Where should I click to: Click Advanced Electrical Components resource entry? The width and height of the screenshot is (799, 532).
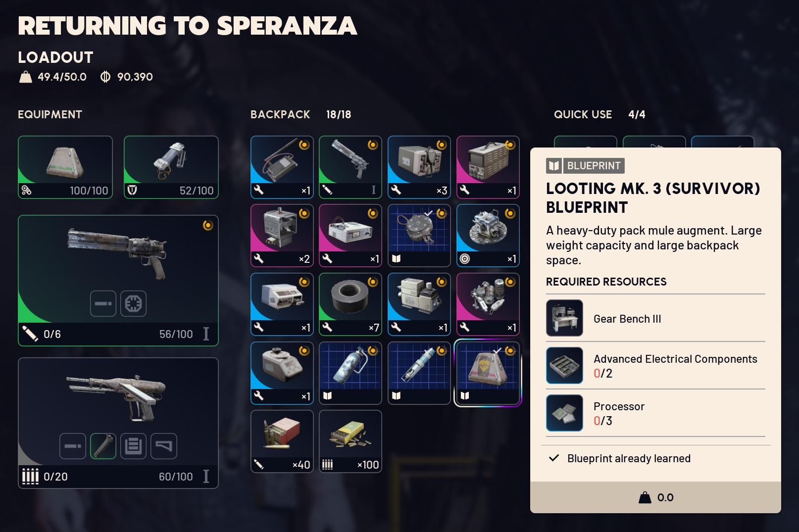coord(655,366)
